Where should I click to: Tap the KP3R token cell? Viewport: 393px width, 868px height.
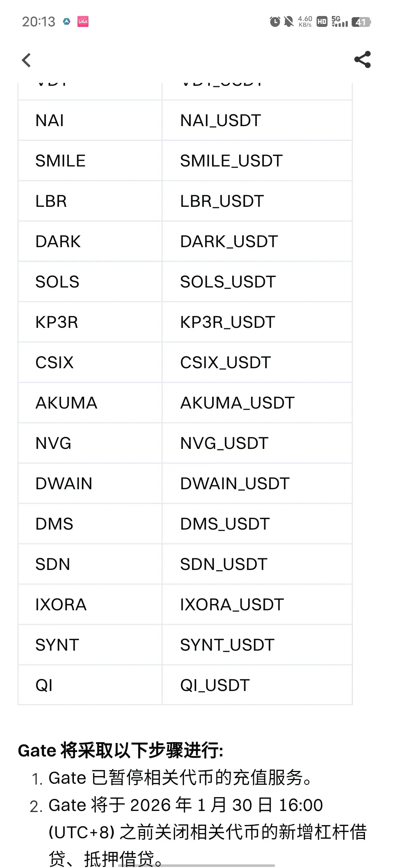(90, 322)
